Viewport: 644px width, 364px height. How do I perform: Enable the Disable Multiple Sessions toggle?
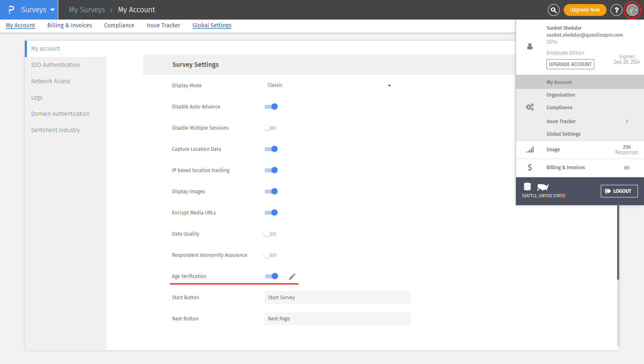click(x=270, y=128)
